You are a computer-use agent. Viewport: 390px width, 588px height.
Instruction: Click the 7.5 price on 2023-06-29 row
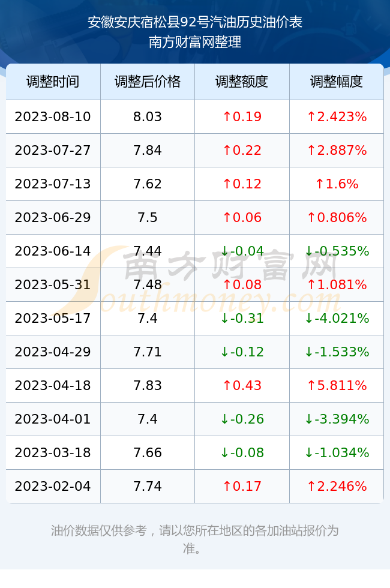(148, 217)
